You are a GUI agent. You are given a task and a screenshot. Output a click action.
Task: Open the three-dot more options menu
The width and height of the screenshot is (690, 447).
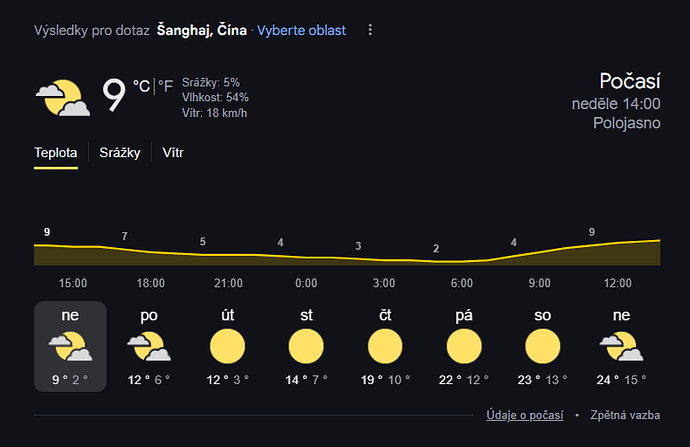click(x=370, y=30)
